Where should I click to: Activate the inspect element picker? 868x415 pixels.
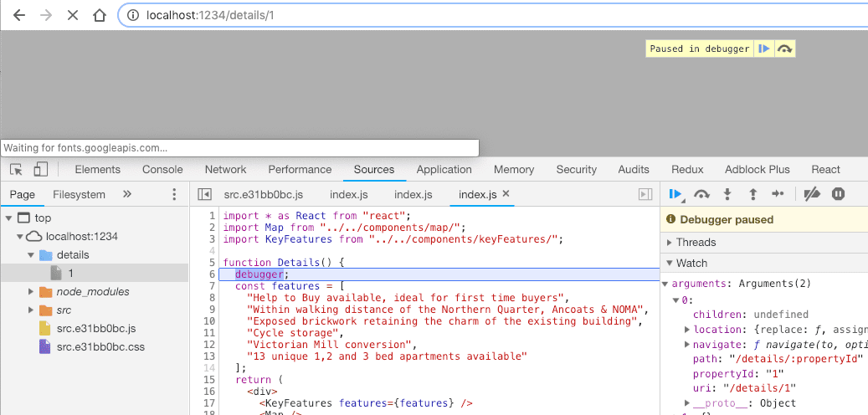17,169
